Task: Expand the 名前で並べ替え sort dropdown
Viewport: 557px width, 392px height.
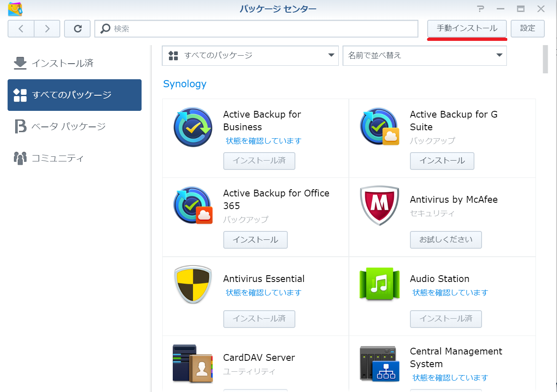Action: (425, 56)
